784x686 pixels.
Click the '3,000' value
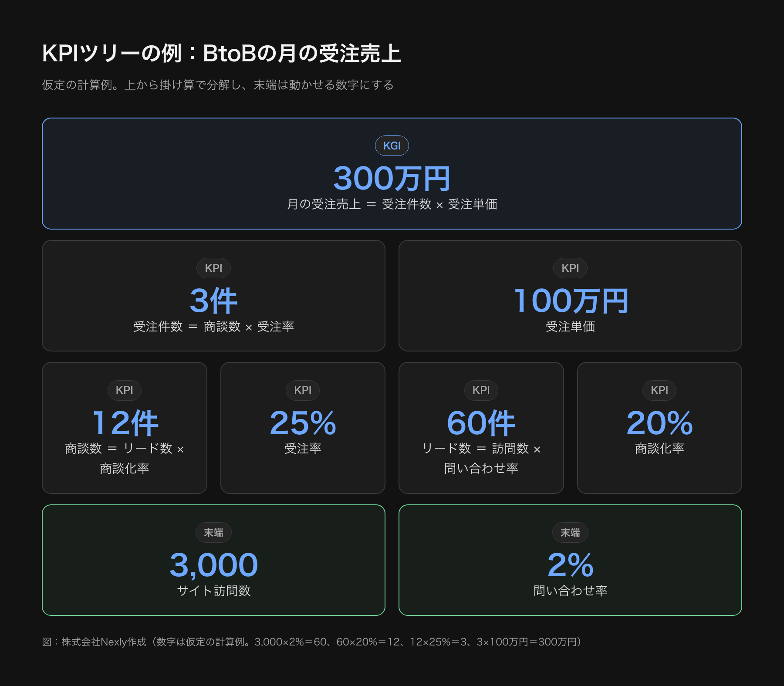pyautogui.click(x=213, y=565)
